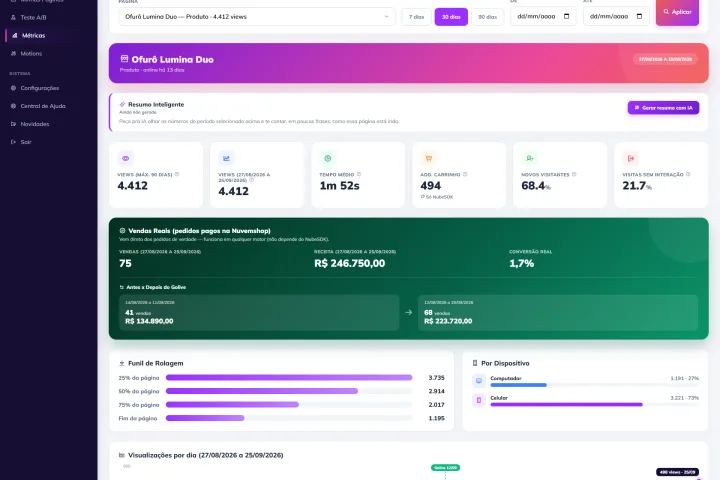
Task: Click the after-golive R$ 223.720,00 card
Action: tap(558, 312)
